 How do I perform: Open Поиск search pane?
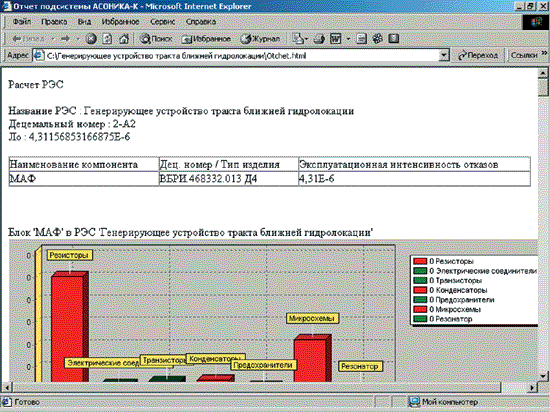click(x=156, y=39)
